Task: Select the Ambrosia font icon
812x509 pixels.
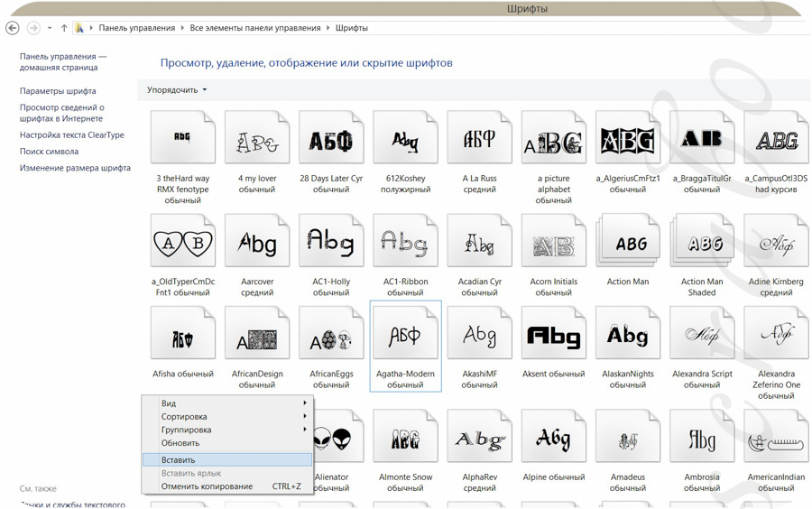Action: click(x=702, y=436)
